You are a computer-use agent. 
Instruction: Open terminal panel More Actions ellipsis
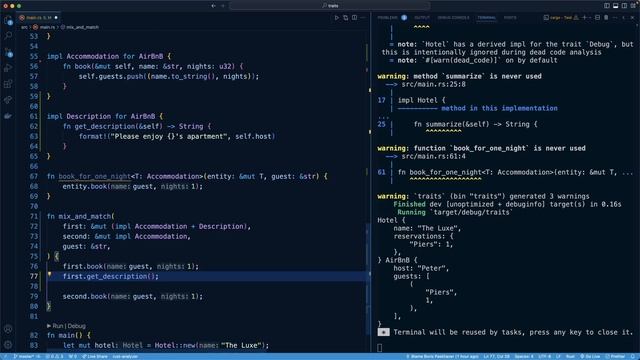pyautogui.click(x=615, y=18)
